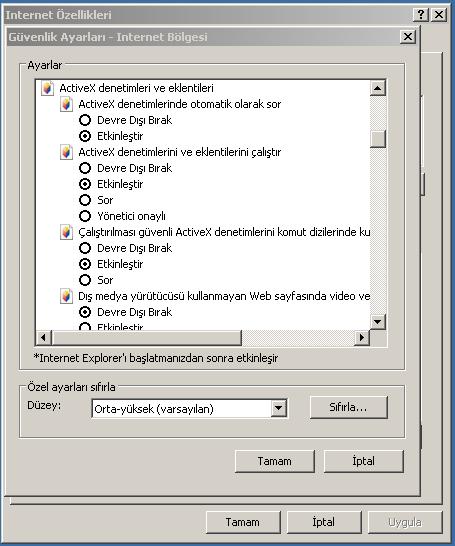Screen dimensions: 455x546
Task: Click the scroll up arrow of settings list
Action: point(377,88)
